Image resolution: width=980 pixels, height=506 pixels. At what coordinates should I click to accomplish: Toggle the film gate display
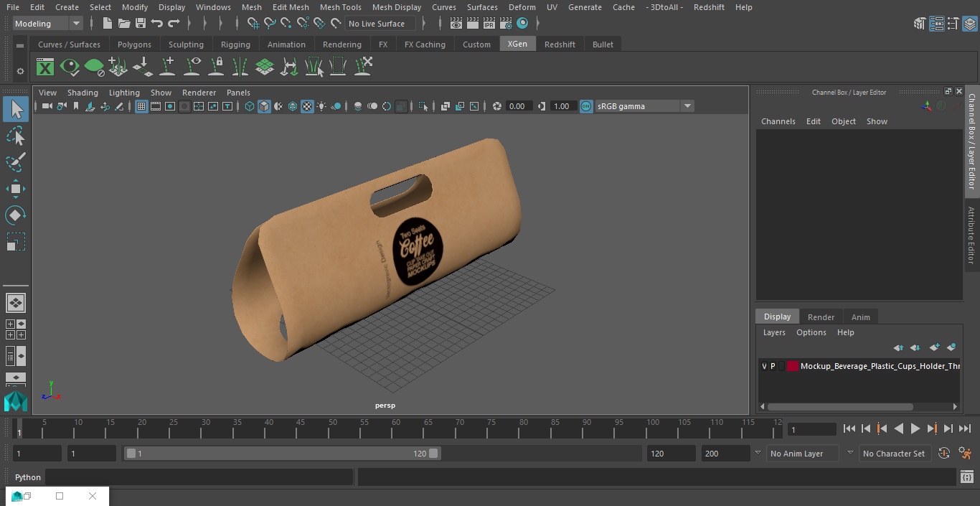pyautogui.click(x=156, y=106)
